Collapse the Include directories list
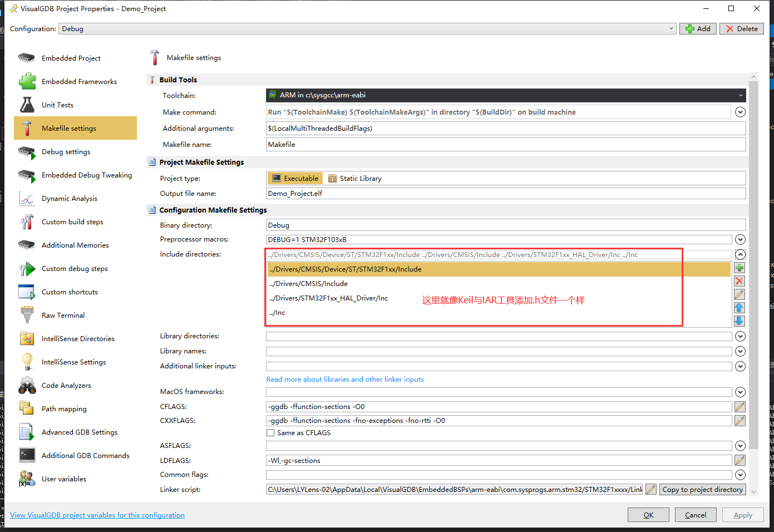Screen dimensions: 774x532 (740, 254)
